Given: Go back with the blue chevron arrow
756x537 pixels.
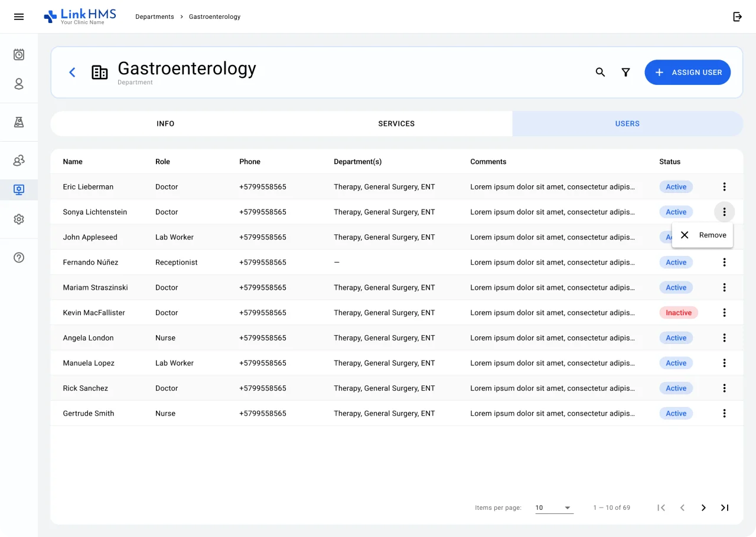Looking at the screenshot, I should pyautogui.click(x=72, y=72).
